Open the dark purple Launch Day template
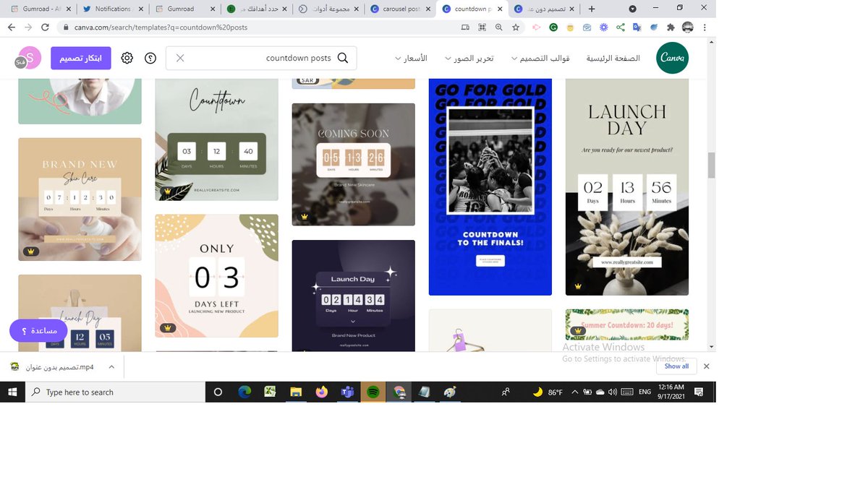The image size is (868, 503). tap(354, 296)
